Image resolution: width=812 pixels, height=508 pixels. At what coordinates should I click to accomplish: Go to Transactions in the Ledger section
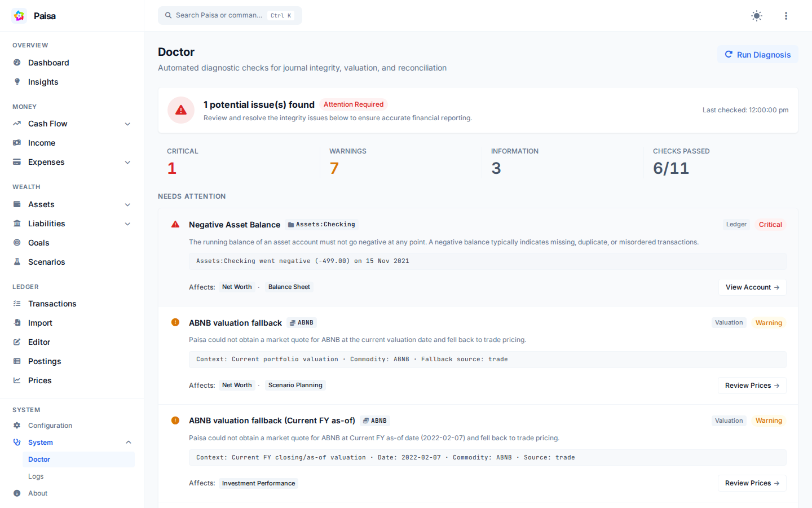[x=72, y=304]
